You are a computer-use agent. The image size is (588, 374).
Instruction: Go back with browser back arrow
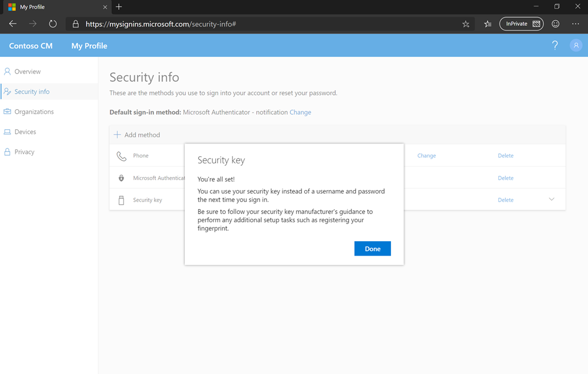[13, 24]
